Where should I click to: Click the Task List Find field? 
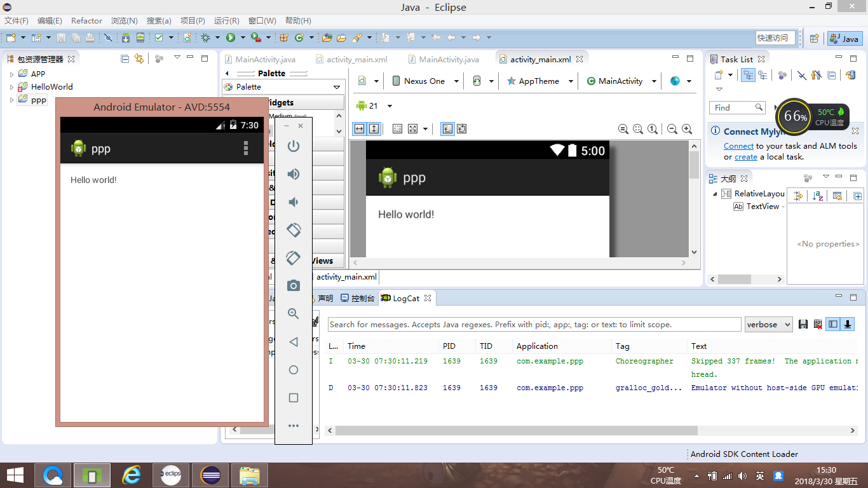click(x=737, y=108)
